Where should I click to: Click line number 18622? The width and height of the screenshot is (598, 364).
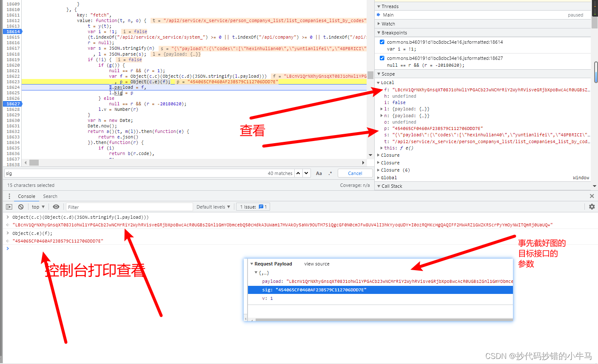pos(13,76)
